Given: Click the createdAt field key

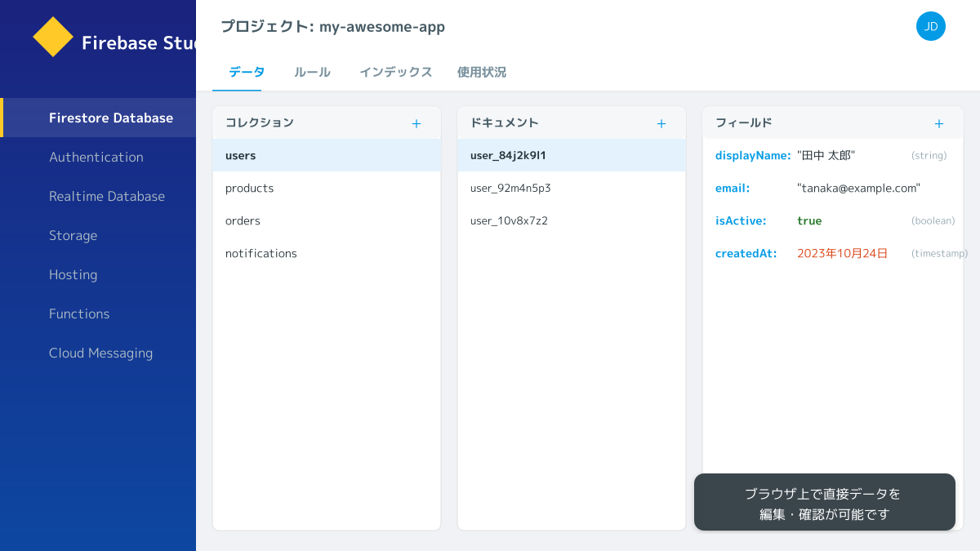Looking at the screenshot, I should pyautogui.click(x=746, y=253).
